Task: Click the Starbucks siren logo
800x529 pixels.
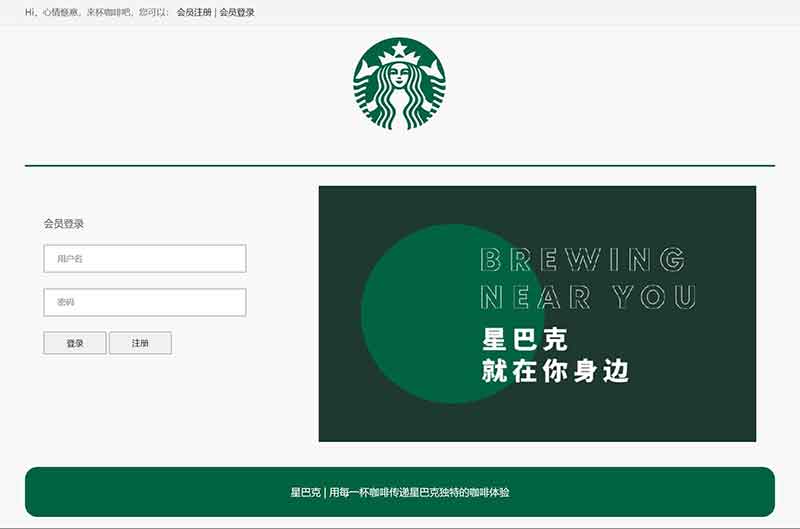Action: point(399,85)
